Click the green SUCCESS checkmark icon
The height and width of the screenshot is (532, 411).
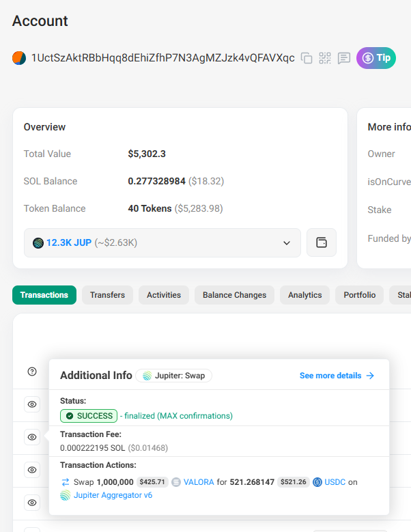point(70,416)
